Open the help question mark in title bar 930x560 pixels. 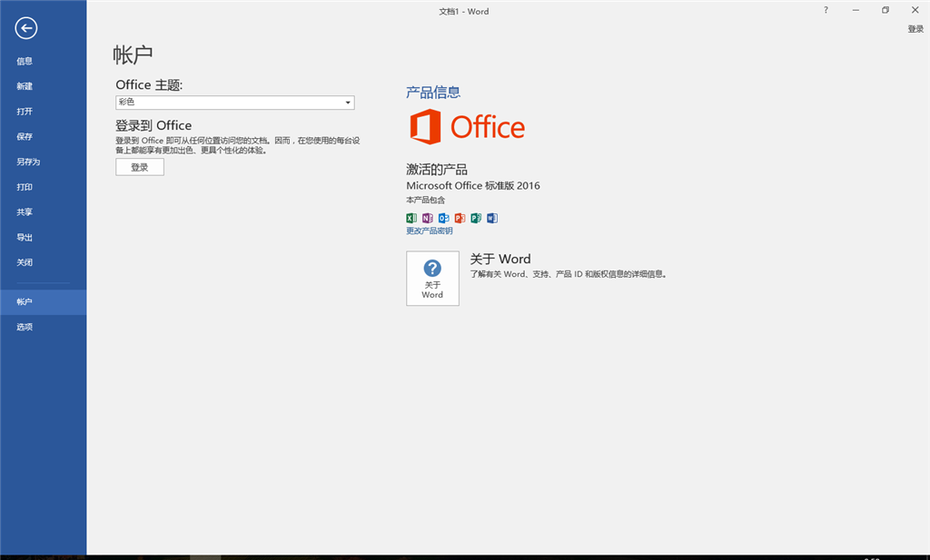click(x=826, y=10)
